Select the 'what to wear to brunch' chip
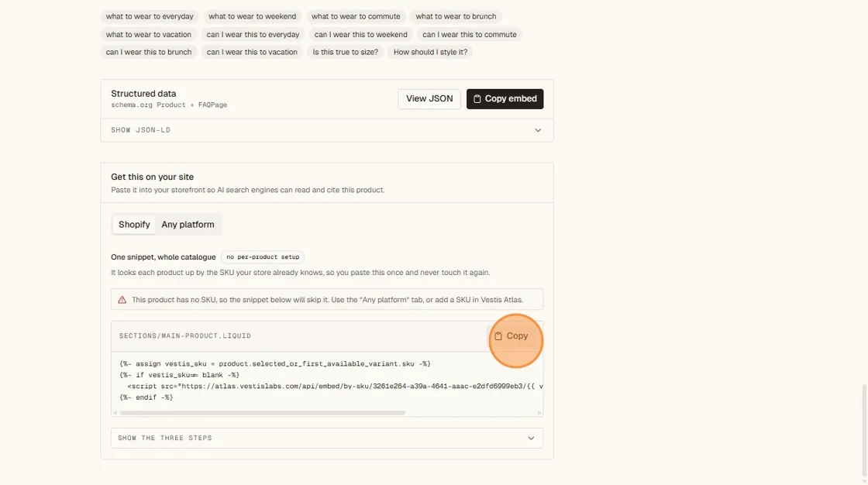The width and height of the screenshot is (868, 485). pyautogui.click(x=456, y=16)
